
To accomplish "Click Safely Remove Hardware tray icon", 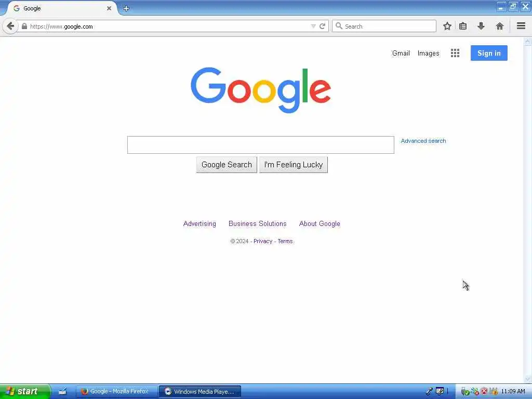I will pyautogui.click(x=465, y=392).
